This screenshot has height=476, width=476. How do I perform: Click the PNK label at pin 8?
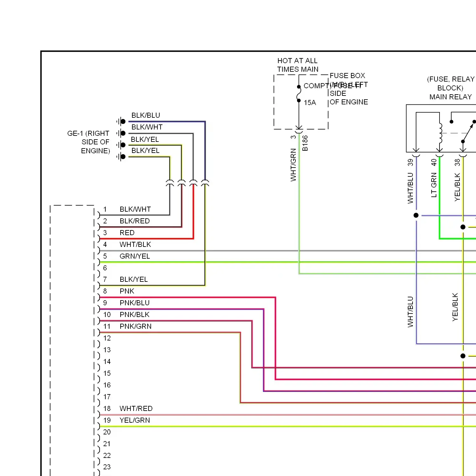click(127, 291)
